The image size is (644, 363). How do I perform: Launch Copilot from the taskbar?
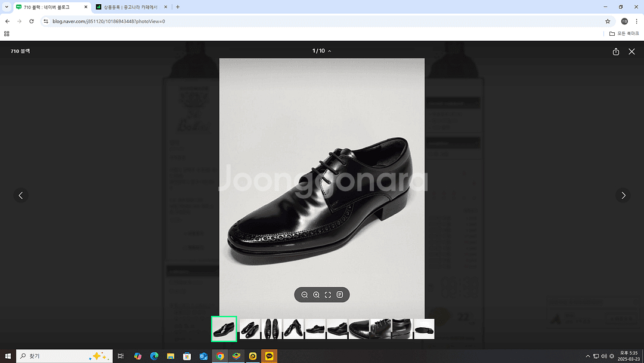pyautogui.click(x=138, y=356)
